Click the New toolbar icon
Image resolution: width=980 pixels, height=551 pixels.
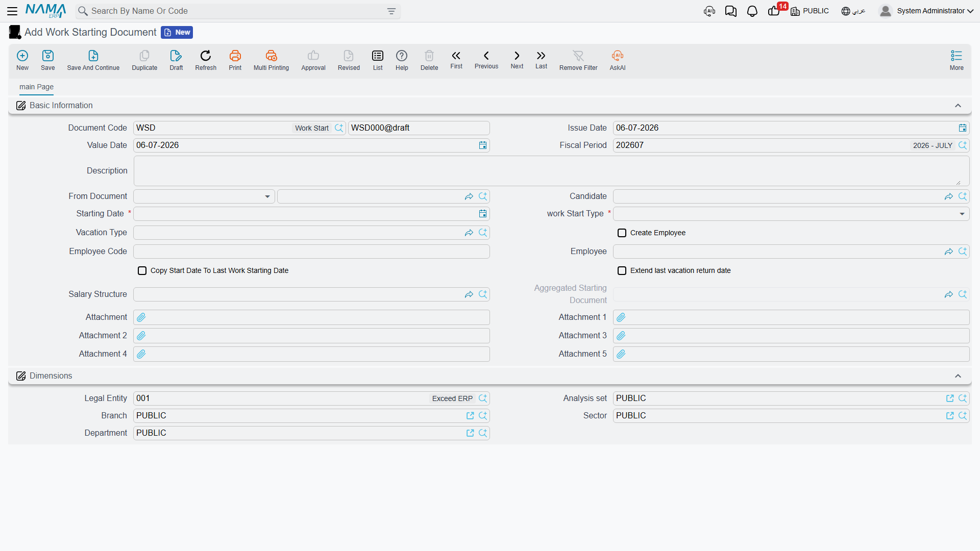tap(22, 60)
